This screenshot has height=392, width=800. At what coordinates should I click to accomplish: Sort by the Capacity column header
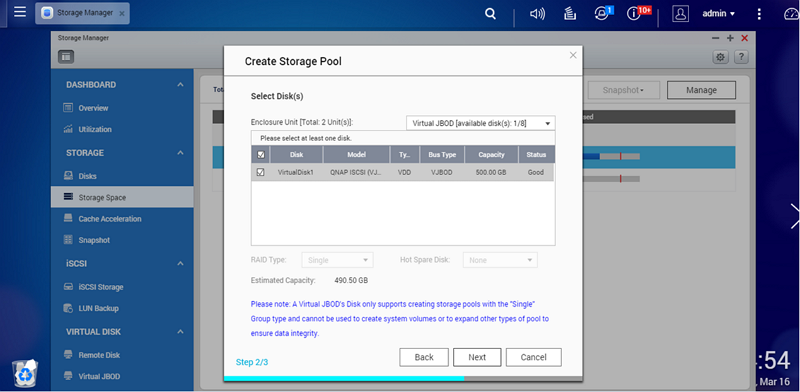[491, 155]
